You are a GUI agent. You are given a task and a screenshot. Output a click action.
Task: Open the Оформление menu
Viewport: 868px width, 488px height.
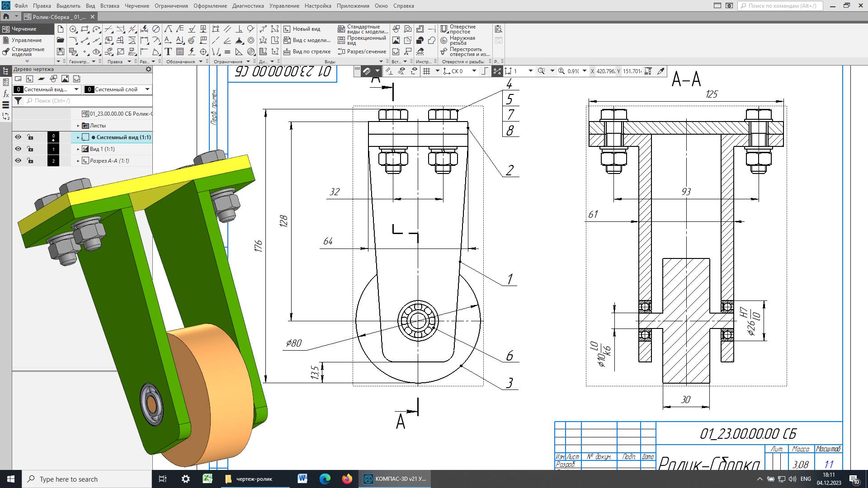pyautogui.click(x=210, y=6)
